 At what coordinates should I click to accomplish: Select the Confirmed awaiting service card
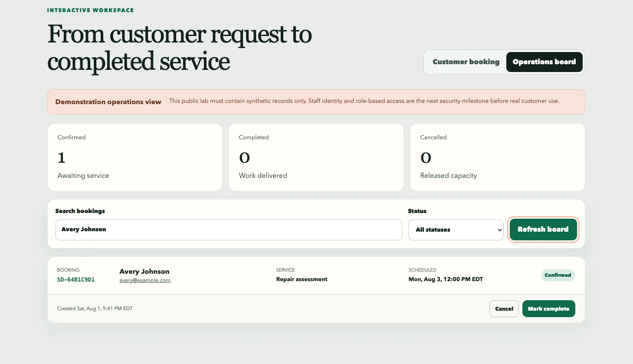(135, 157)
